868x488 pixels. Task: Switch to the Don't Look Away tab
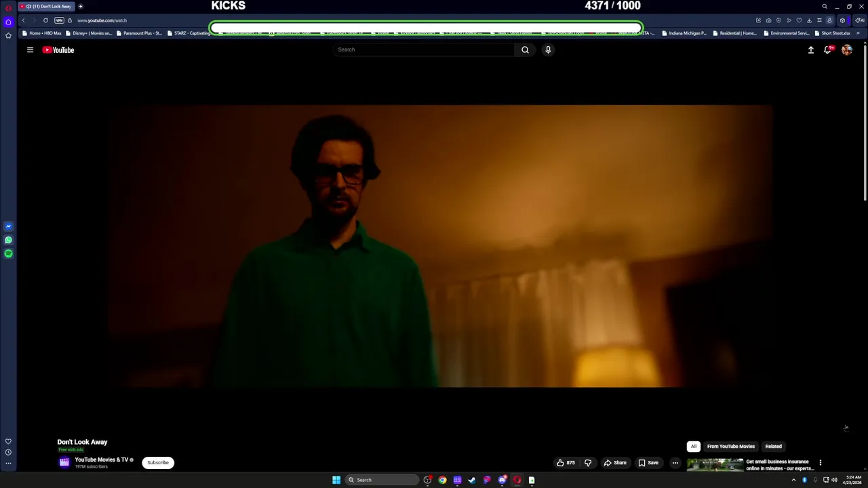47,6
